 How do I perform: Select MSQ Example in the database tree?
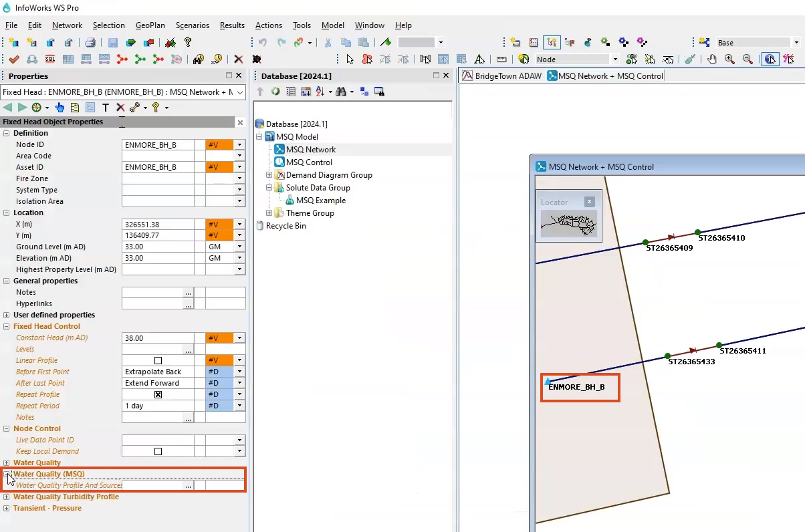(x=321, y=201)
